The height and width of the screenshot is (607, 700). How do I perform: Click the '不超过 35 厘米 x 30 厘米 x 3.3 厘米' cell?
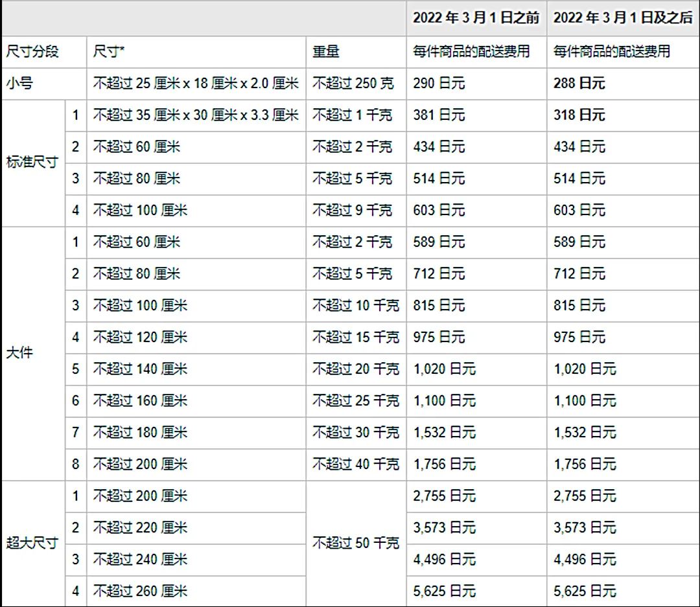click(196, 115)
